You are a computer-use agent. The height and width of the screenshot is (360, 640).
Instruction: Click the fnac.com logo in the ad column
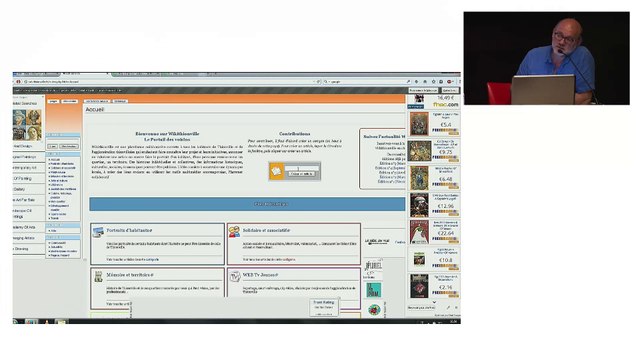pos(446,105)
